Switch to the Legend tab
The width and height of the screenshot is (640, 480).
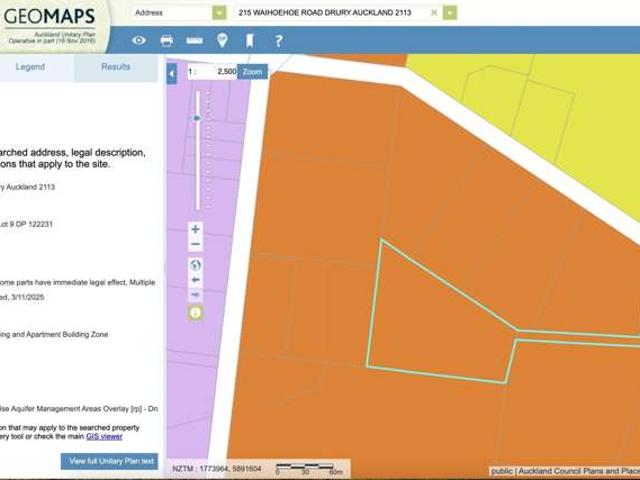pyautogui.click(x=30, y=67)
